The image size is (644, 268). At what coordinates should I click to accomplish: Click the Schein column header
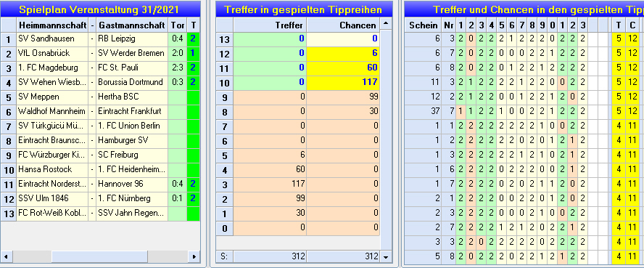(x=423, y=25)
